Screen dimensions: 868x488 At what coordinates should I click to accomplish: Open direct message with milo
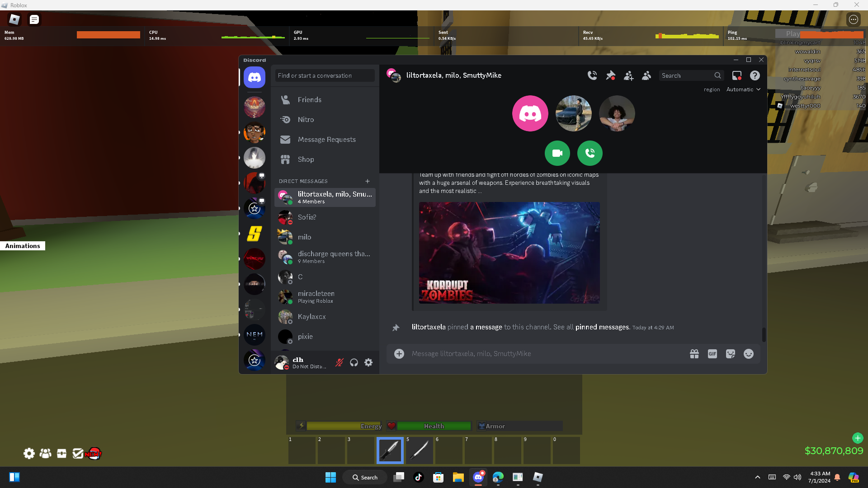click(325, 237)
